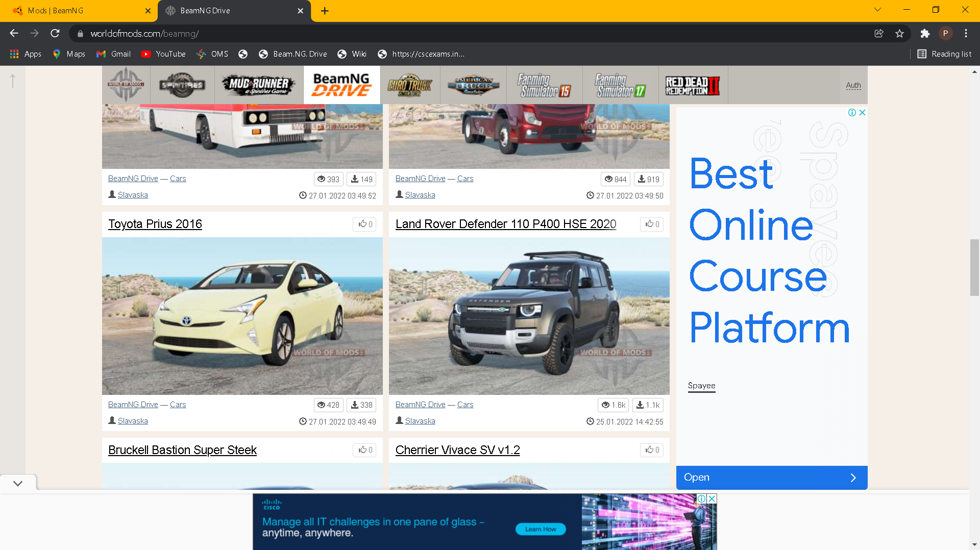Screen dimensions: 980x550
Task: Open the Gmail bookmark
Action: (114, 54)
